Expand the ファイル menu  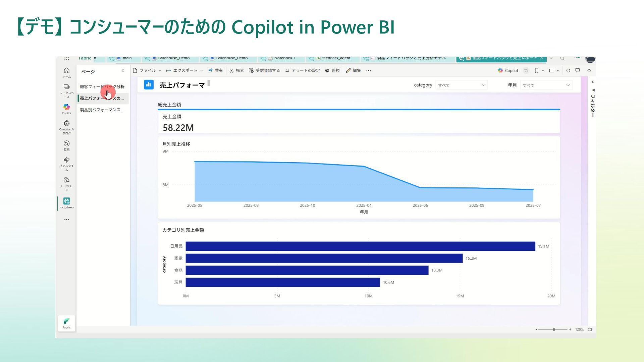pos(147,70)
